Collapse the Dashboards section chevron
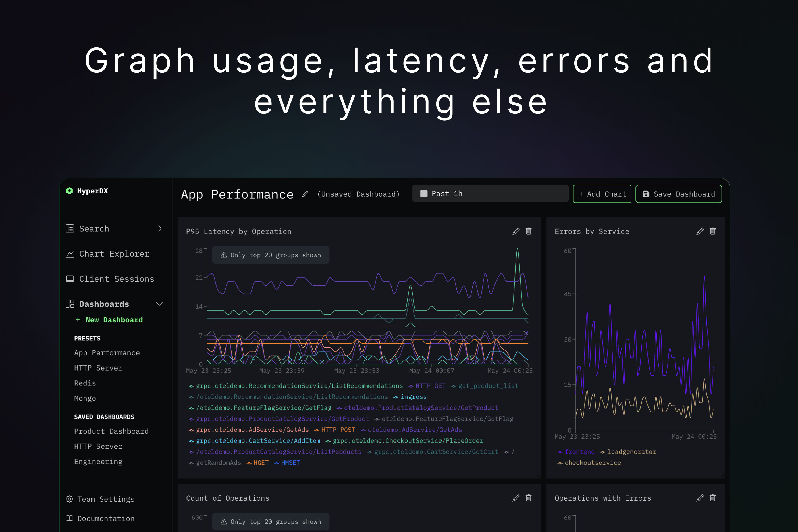This screenshot has height=532, width=798. coord(159,304)
